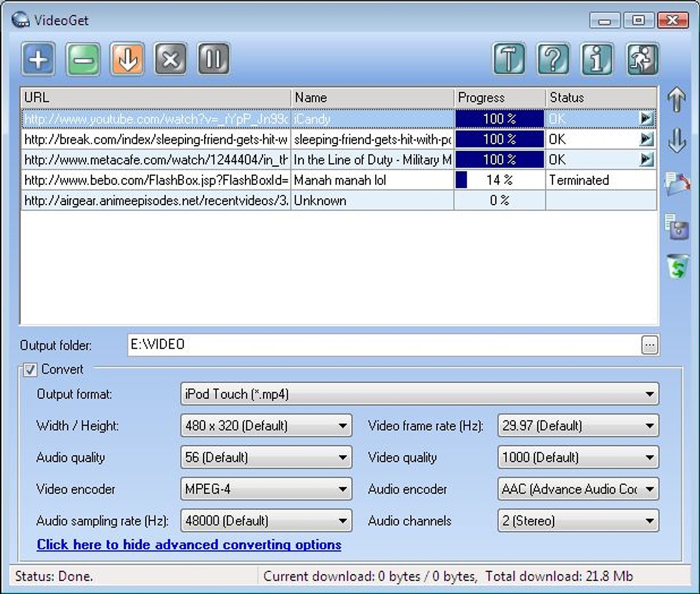Exit VideoGet using the running man icon
Image resolution: width=700 pixels, height=594 pixels.
(642, 58)
